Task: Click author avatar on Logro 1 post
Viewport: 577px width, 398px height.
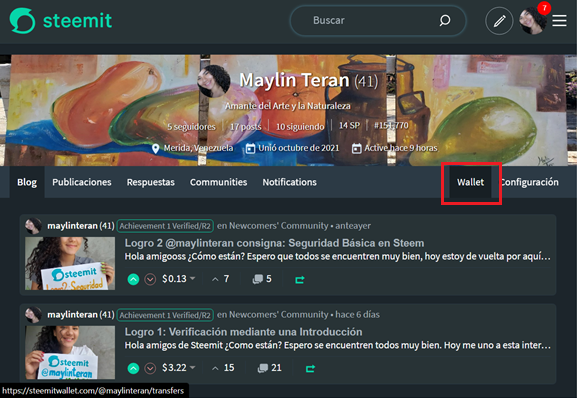Action: [x=33, y=315]
